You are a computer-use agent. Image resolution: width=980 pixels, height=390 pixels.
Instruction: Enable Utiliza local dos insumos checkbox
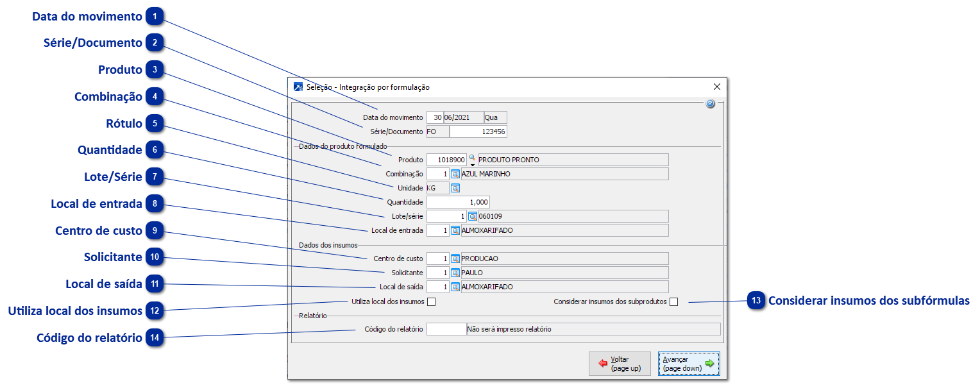pos(432,302)
